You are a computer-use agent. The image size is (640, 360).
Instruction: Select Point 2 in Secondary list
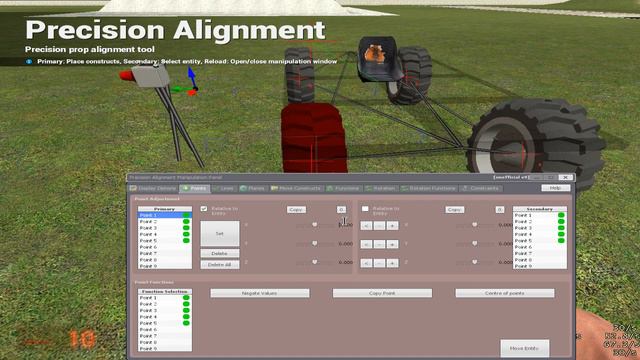point(540,222)
